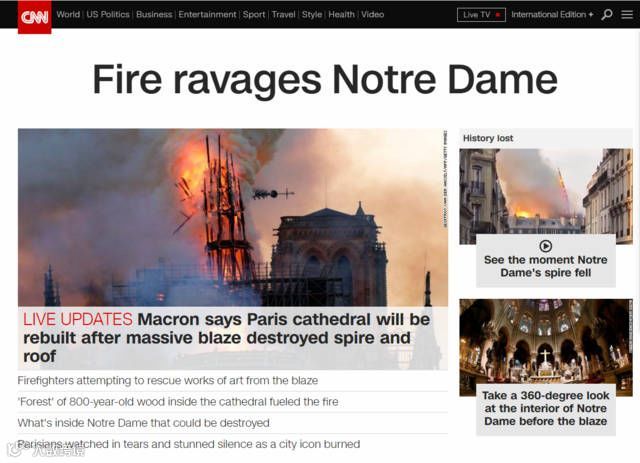640x463 pixels.
Task: Open the Video section
Action: tap(373, 14)
